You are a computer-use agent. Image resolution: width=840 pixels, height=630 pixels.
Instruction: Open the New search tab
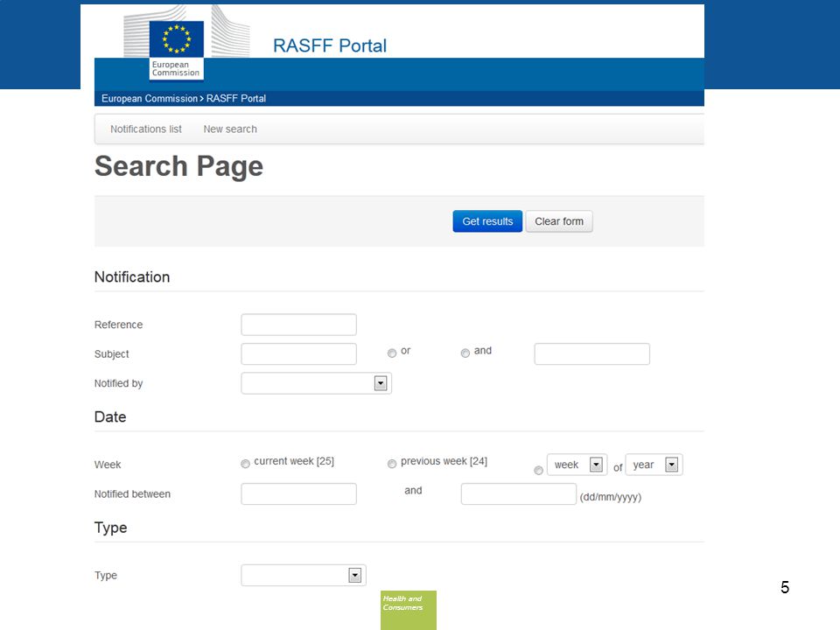[230, 129]
